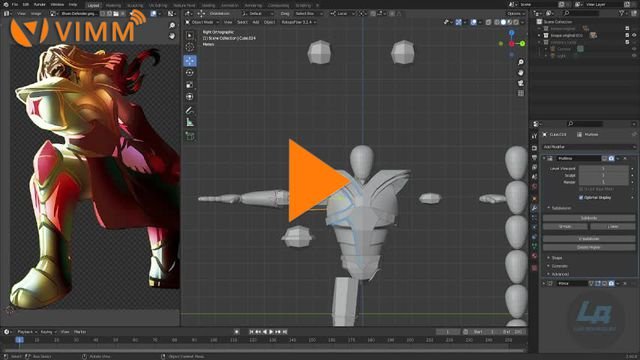Click the Unsubdivide button
This screenshot has height=360, width=640.
point(589,239)
